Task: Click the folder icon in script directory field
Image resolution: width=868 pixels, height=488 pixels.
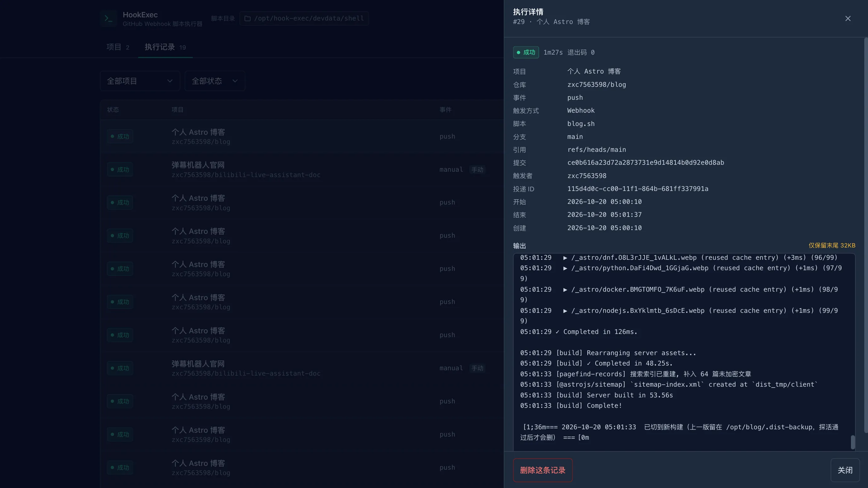Action: pyautogui.click(x=247, y=19)
